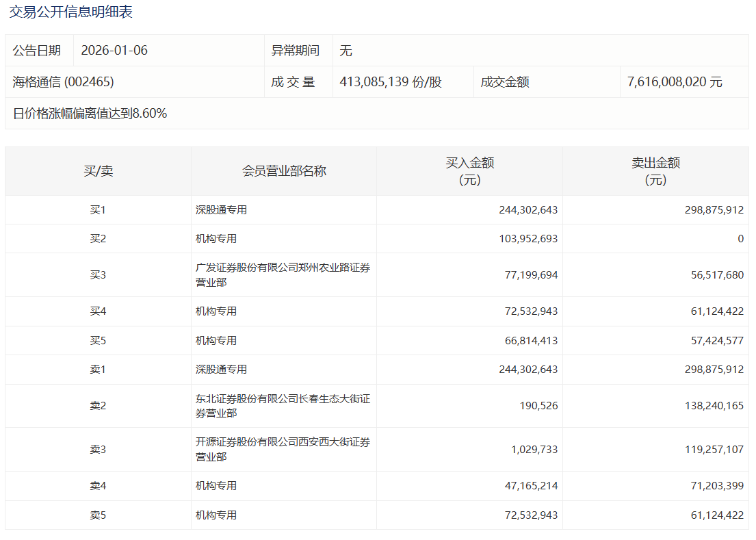Click the buy amount 103,952,693
Screen dimensions: 756x540
point(528,239)
